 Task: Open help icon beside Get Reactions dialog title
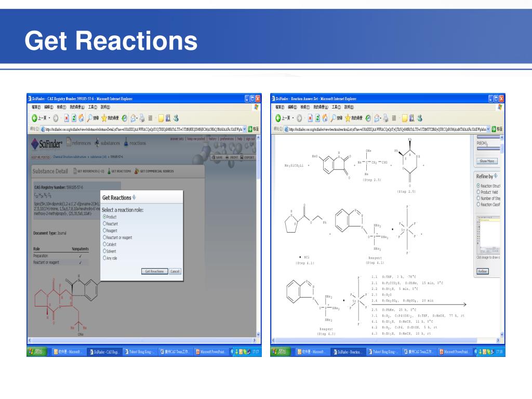[x=135, y=197]
